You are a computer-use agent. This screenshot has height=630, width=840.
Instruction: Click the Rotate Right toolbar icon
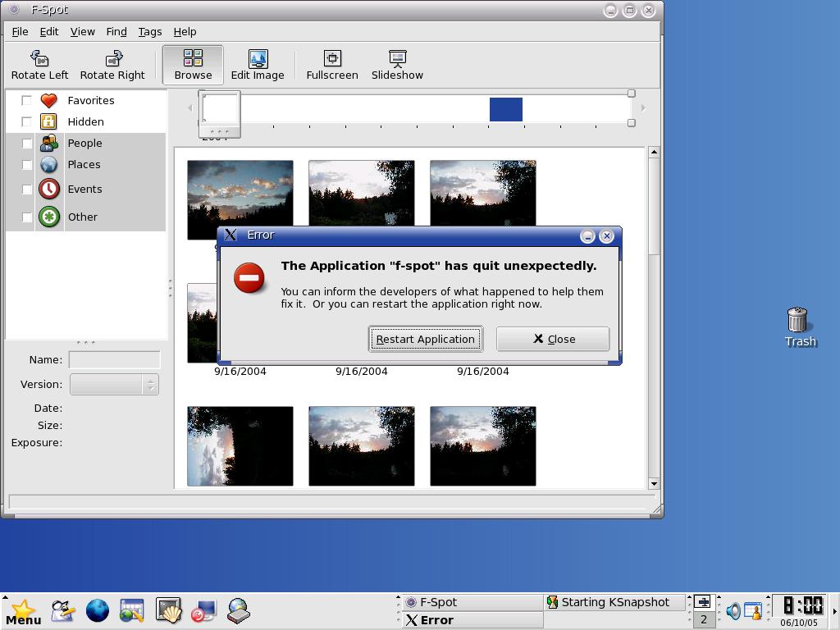pos(112,65)
